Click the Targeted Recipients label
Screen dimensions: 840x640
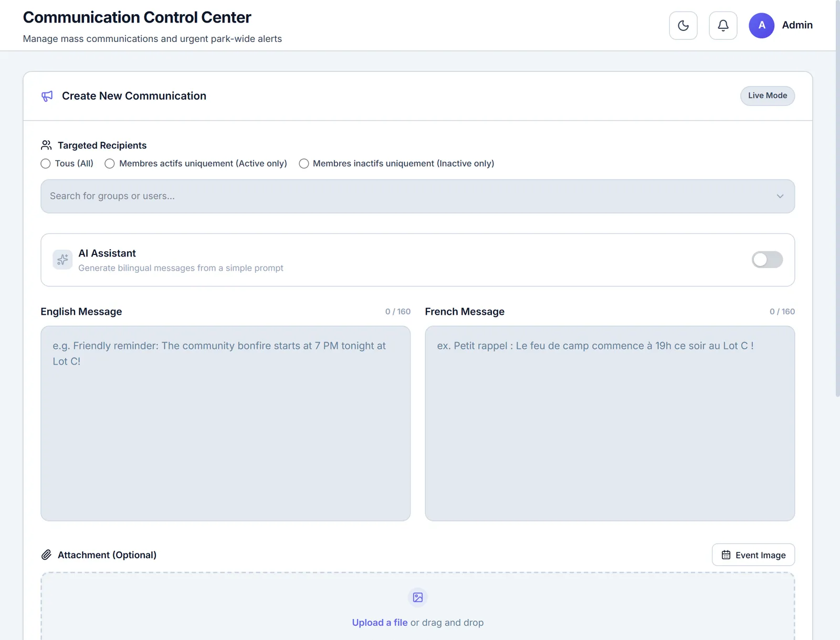(102, 145)
